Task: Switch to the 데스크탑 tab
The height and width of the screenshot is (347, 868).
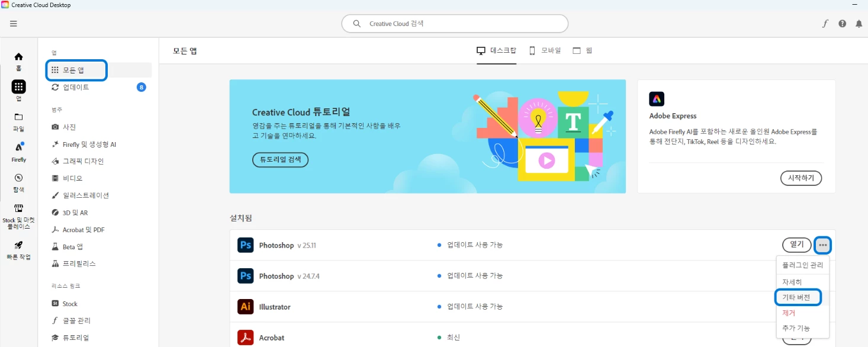Action: [496, 51]
